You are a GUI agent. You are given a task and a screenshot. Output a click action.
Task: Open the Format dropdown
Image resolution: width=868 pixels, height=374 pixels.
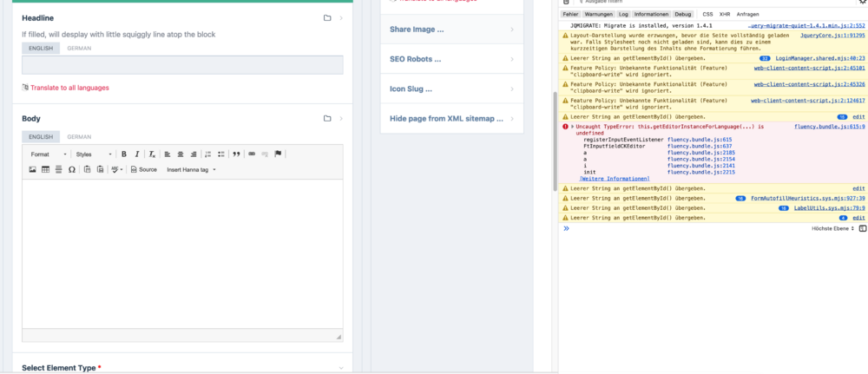[48, 154]
